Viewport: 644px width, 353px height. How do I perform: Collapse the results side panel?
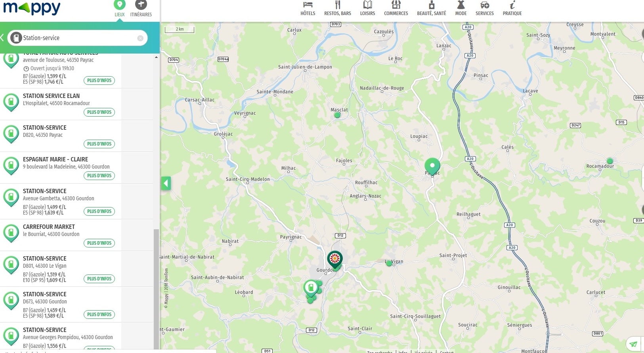[166, 183]
